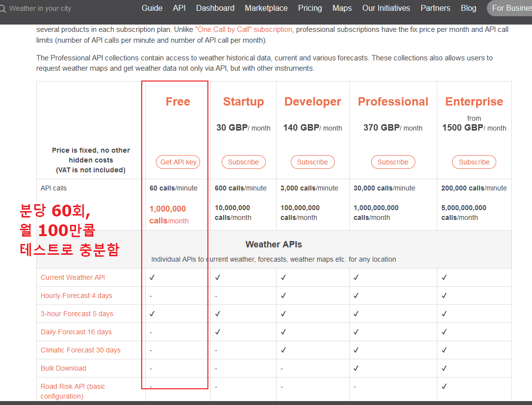Screen dimensions: 532x405
Task: Click the "1,000,000 calls/month" Free limit
Action: click(x=169, y=215)
